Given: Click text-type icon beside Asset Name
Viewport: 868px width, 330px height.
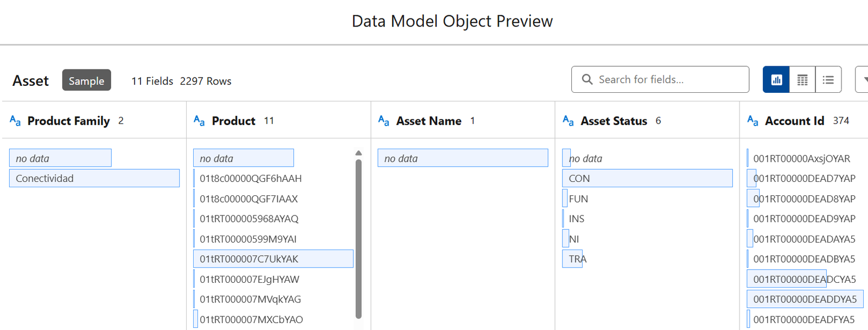Looking at the screenshot, I should (x=384, y=120).
